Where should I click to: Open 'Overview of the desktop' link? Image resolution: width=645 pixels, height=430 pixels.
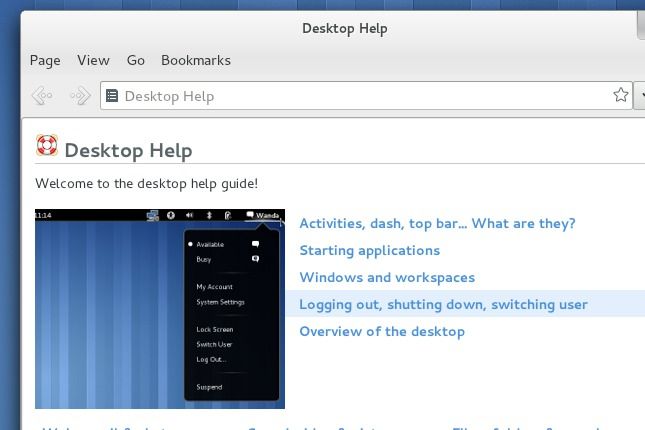pos(382,332)
